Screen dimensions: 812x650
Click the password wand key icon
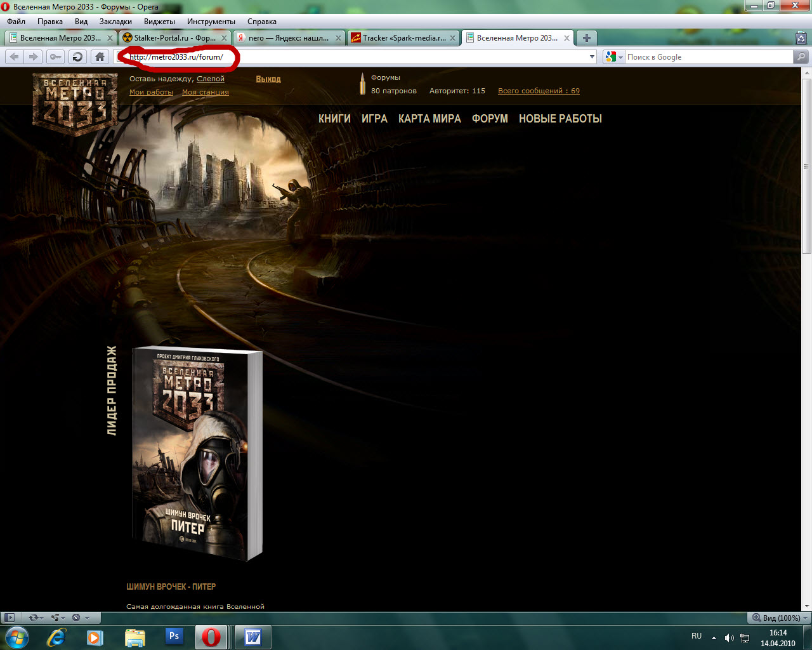click(56, 57)
